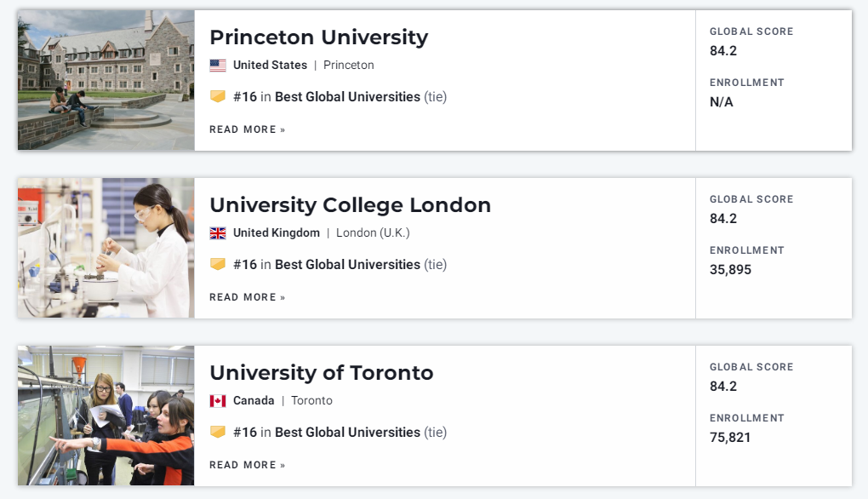Viewport: 868px width, 499px height.
Task: Open the University of Toronto title link
Action: coord(321,373)
